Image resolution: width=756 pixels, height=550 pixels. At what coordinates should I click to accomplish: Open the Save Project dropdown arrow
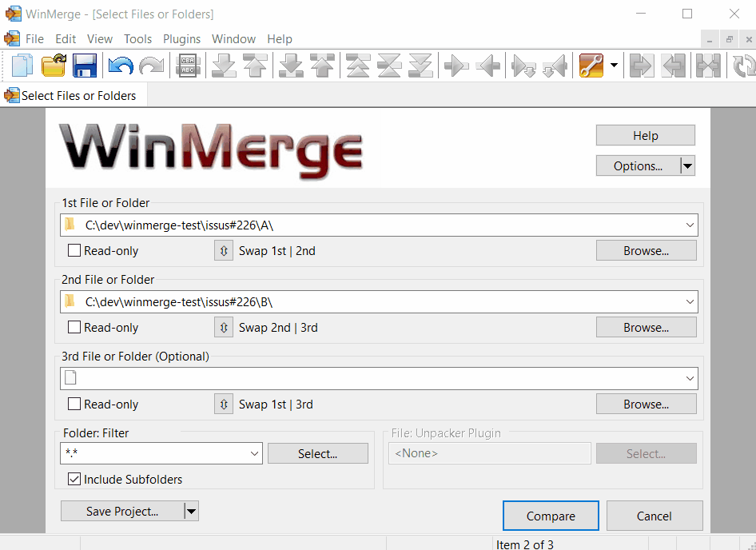pos(192,512)
